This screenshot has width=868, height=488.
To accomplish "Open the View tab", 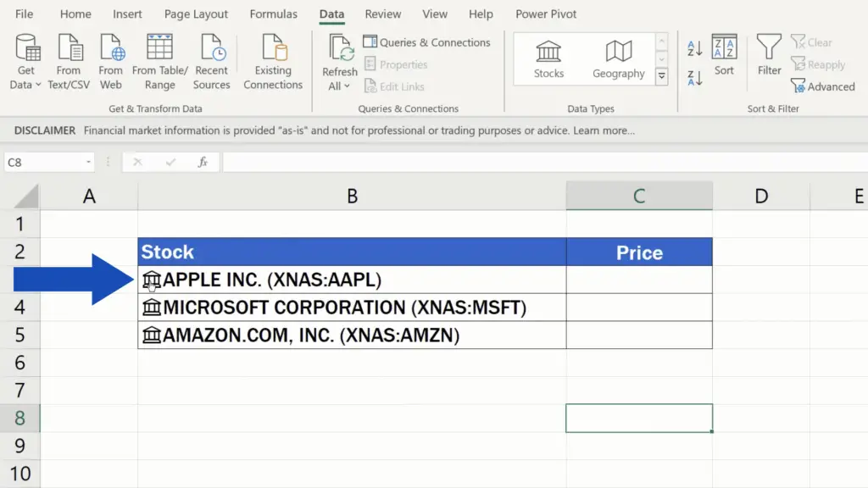I will pyautogui.click(x=435, y=14).
